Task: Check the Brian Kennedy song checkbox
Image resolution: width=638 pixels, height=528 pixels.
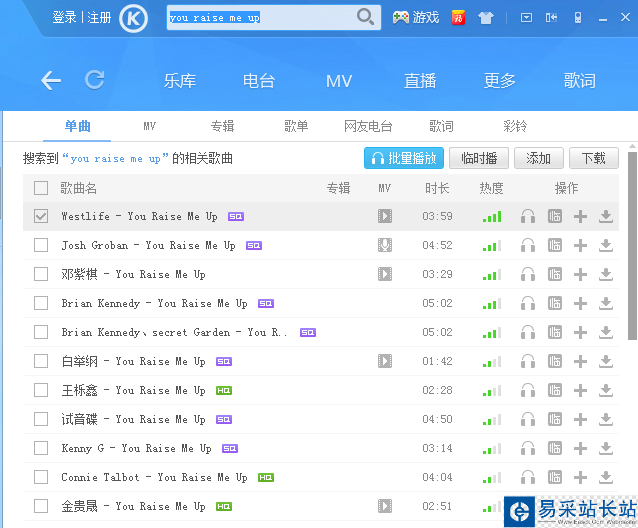Action: point(41,303)
